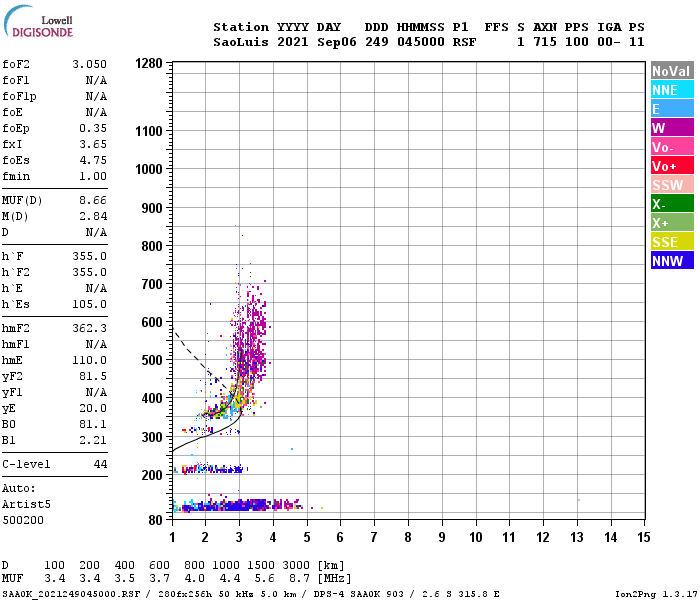Click the foF2 value 3.050

(89, 64)
